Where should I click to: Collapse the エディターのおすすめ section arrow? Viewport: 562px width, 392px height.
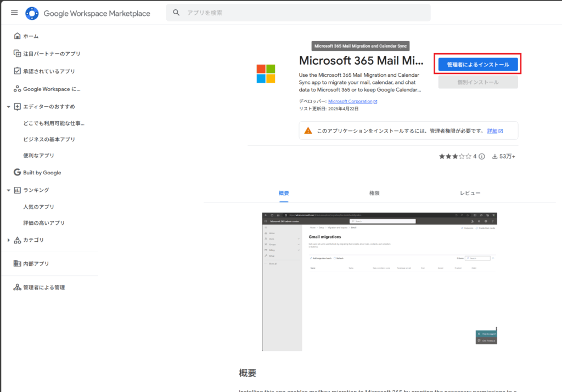[8, 107]
